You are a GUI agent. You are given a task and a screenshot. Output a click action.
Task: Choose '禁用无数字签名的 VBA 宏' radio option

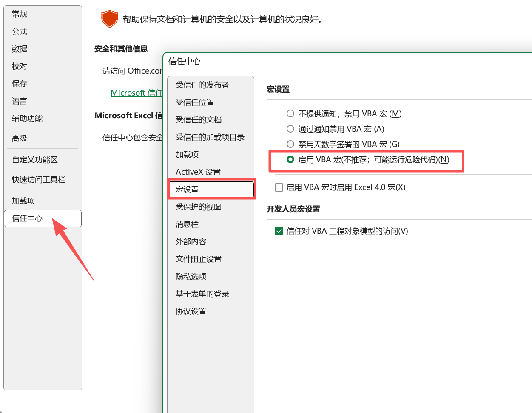(290, 144)
